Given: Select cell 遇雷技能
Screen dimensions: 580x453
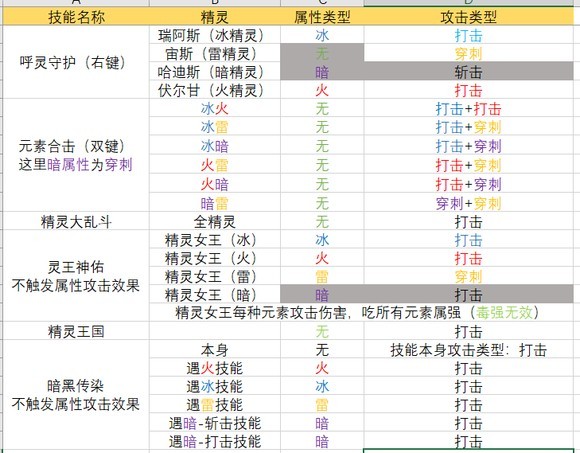Looking at the screenshot, I should (215, 405).
